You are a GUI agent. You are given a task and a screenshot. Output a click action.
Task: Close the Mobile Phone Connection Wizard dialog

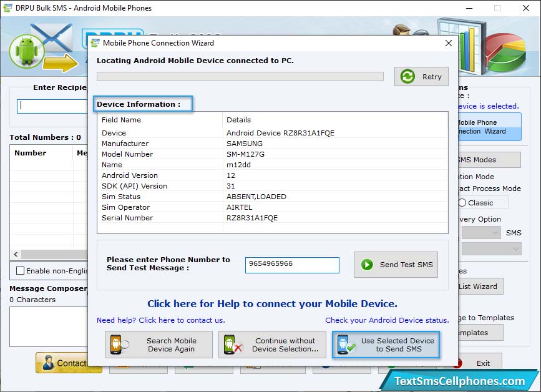(x=448, y=43)
